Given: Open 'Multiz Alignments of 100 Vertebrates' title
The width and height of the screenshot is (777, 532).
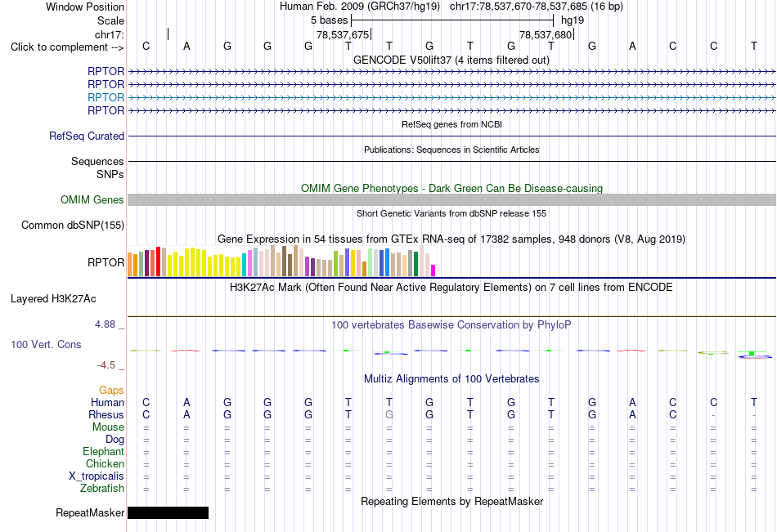Looking at the screenshot, I should [x=451, y=379].
